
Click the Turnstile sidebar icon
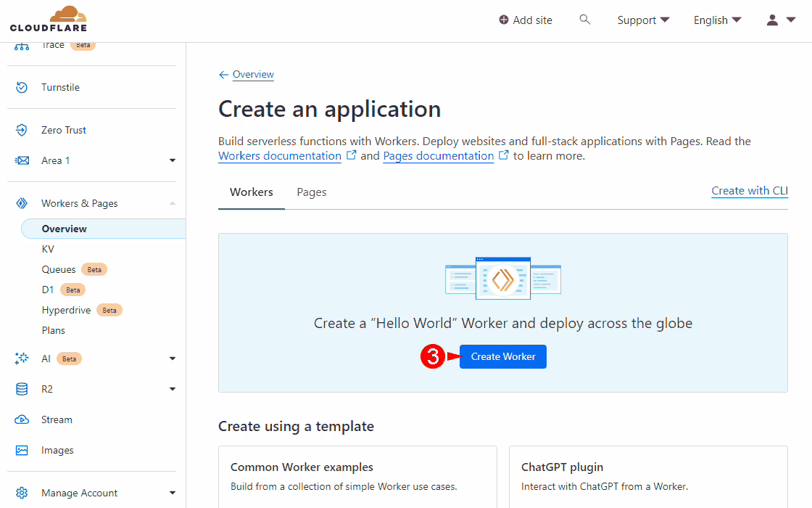click(22, 87)
